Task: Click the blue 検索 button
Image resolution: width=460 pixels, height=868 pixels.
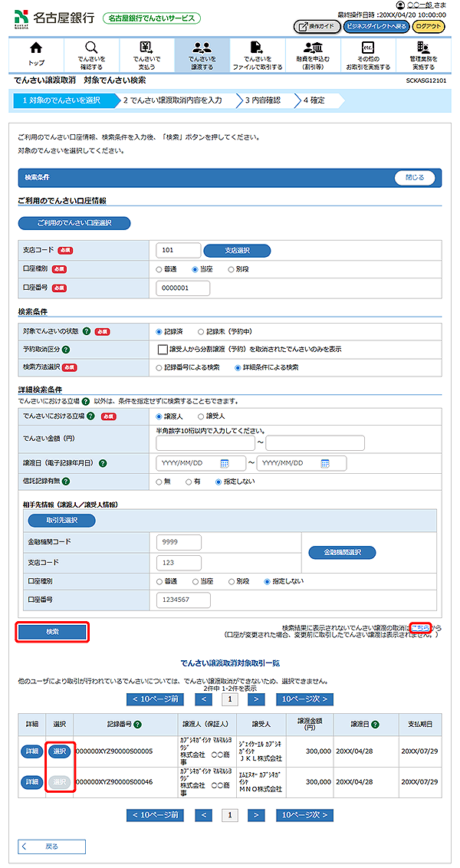Action: [52, 632]
